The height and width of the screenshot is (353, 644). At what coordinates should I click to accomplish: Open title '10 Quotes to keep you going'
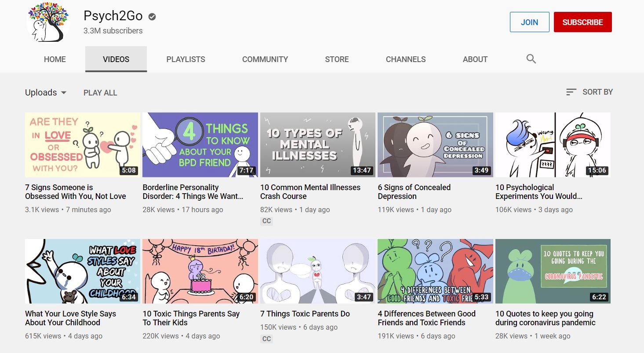tap(546, 318)
